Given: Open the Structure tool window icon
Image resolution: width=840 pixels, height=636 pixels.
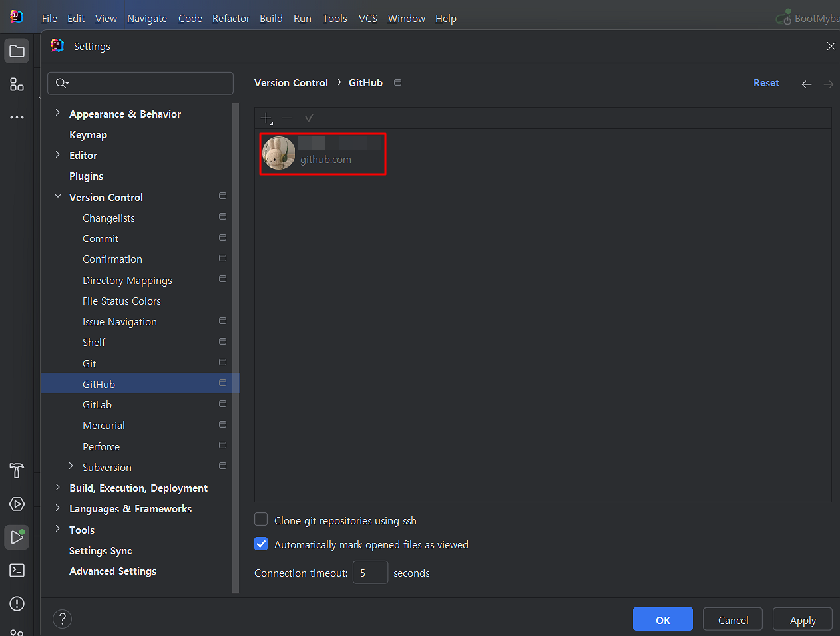Looking at the screenshot, I should pyautogui.click(x=17, y=84).
